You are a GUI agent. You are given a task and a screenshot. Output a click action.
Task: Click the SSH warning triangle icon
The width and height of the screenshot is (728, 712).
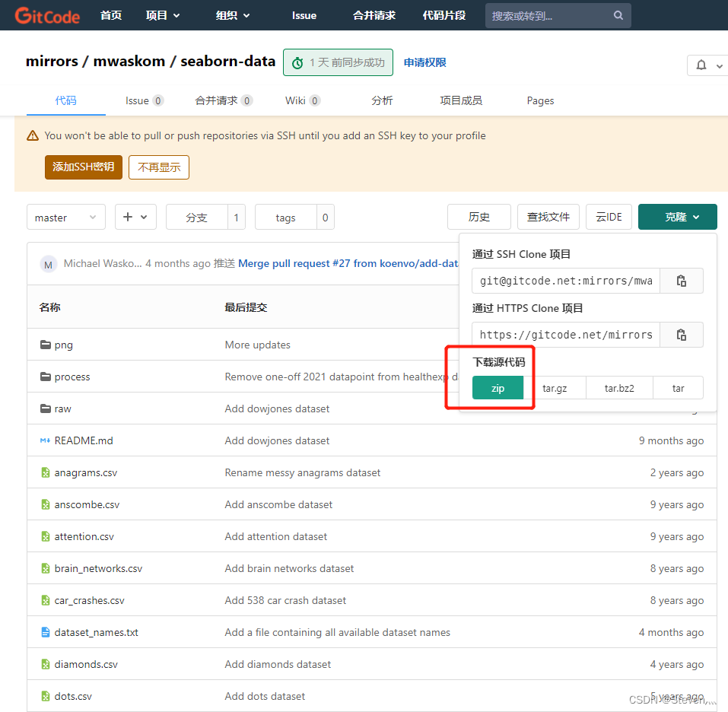pyautogui.click(x=33, y=135)
